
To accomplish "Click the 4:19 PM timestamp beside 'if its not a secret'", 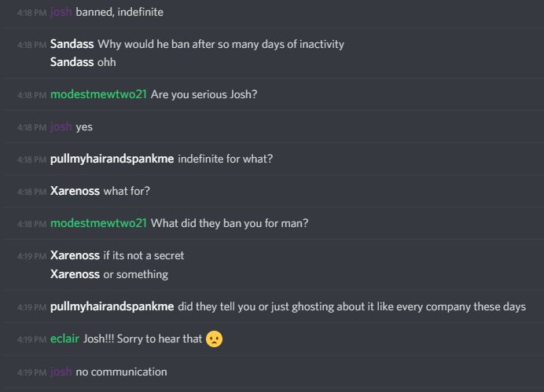I will (x=31, y=256).
